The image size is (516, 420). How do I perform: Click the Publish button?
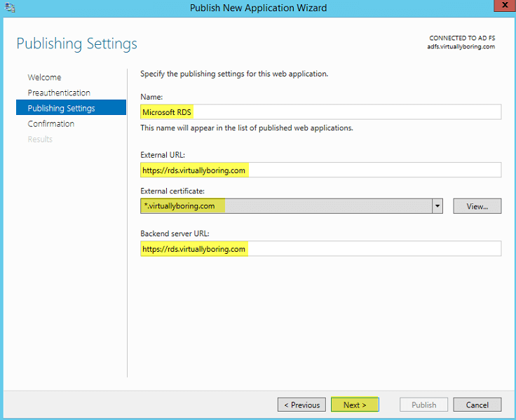pos(424,405)
